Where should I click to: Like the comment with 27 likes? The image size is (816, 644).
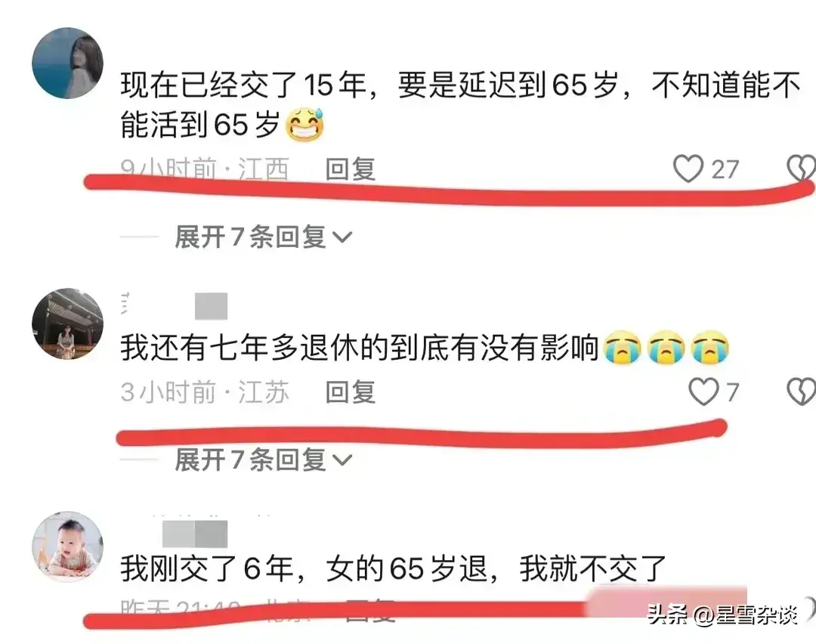[x=688, y=169]
